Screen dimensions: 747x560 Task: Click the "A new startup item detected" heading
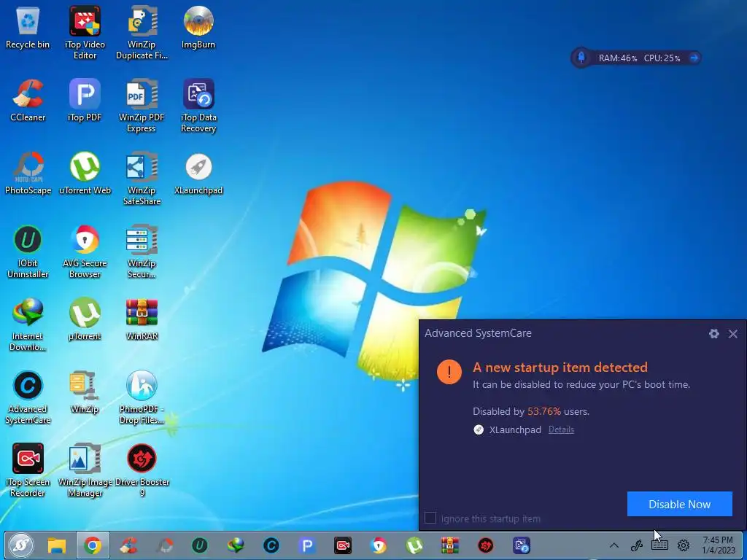click(560, 367)
